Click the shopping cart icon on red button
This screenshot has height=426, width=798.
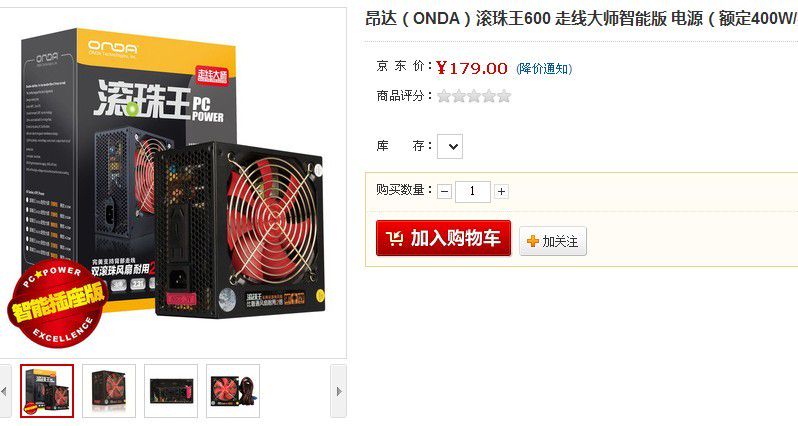(x=394, y=238)
